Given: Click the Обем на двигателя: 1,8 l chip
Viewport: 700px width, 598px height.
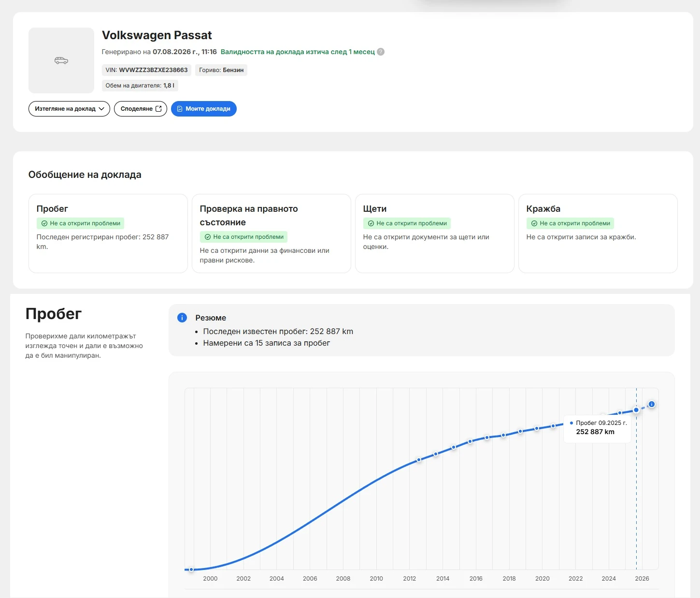Looking at the screenshot, I should (x=140, y=86).
